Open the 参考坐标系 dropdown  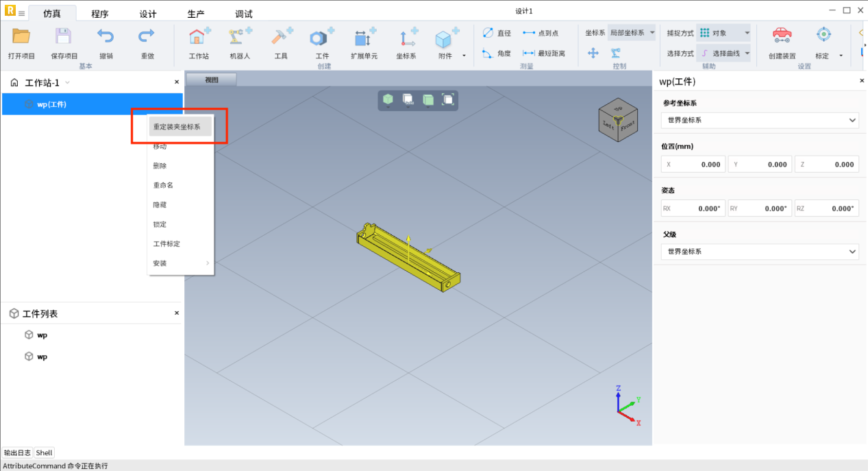point(760,120)
